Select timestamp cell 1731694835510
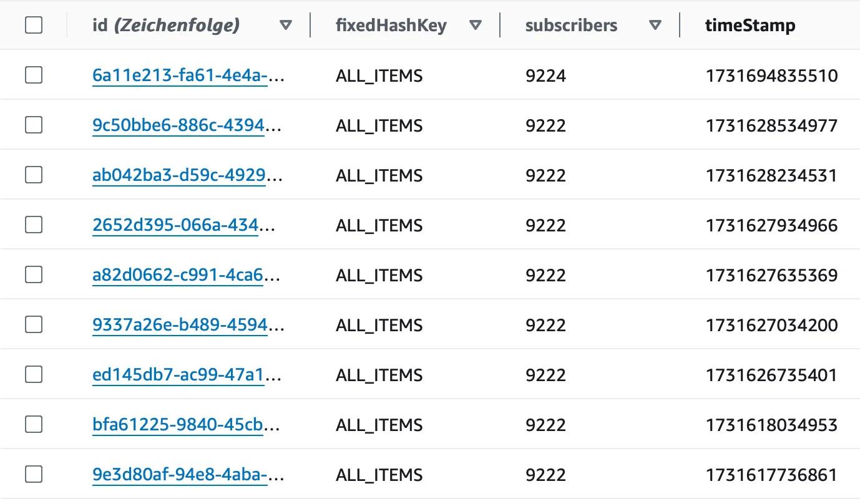This screenshot has width=860, height=504. [x=771, y=76]
